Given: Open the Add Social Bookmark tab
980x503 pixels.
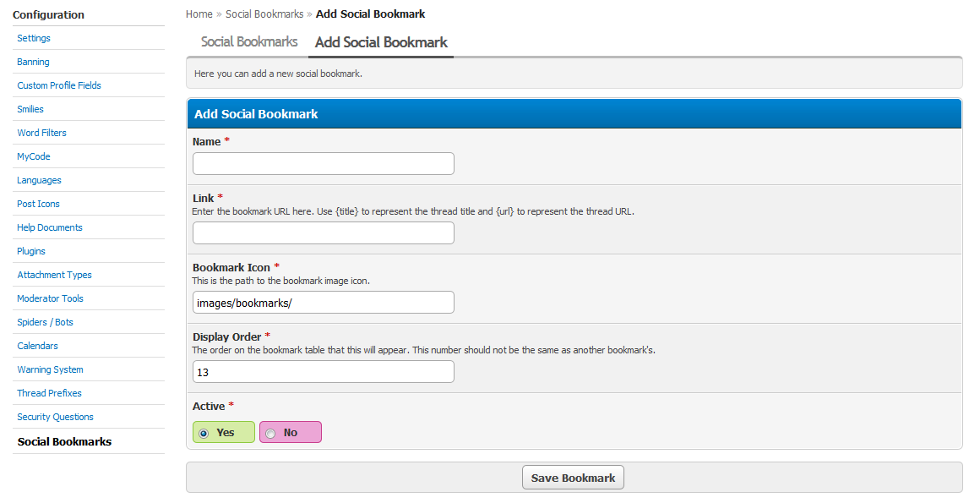Looking at the screenshot, I should (x=381, y=42).
